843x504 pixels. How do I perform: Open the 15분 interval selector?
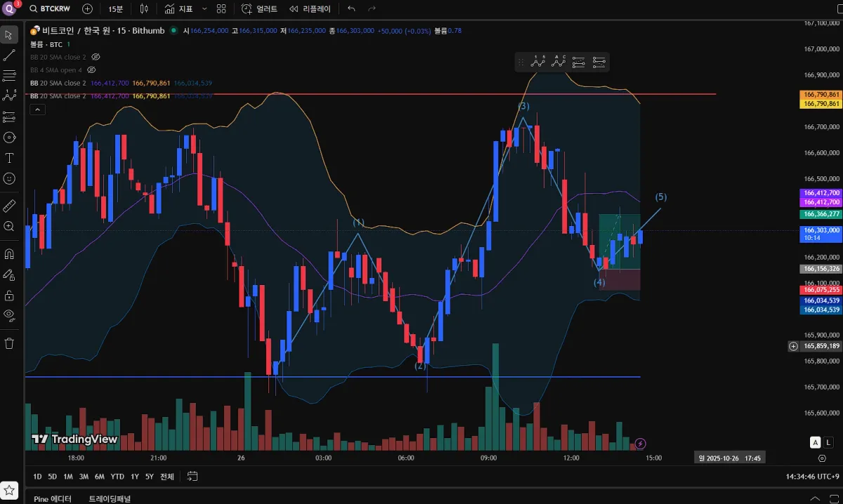click(x=116, y=9)
